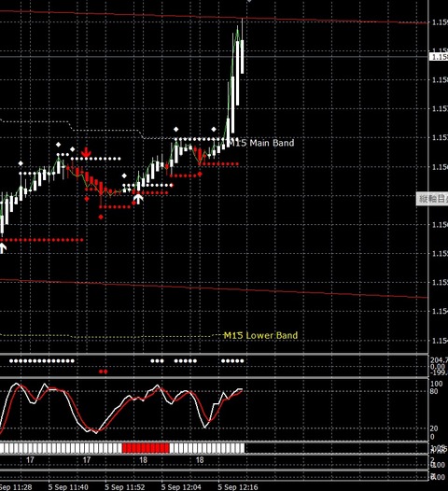Select the M15 Main Band label

pos(261,143)
